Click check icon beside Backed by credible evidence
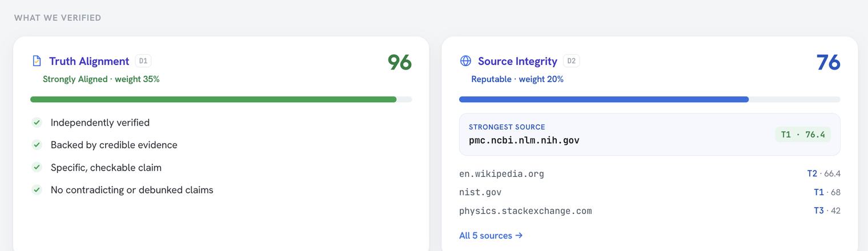The width and height of the screenshot is (868, 251). click(37, 145)
